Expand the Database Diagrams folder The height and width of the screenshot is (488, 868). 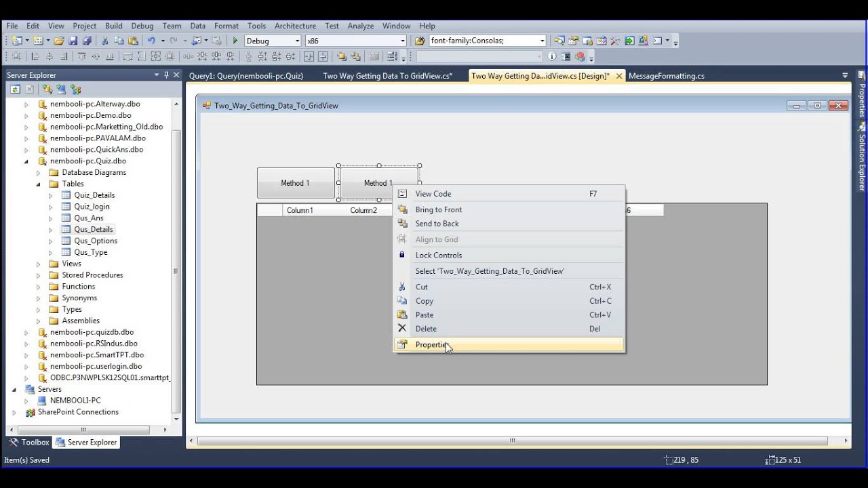[x=39, y=173]
